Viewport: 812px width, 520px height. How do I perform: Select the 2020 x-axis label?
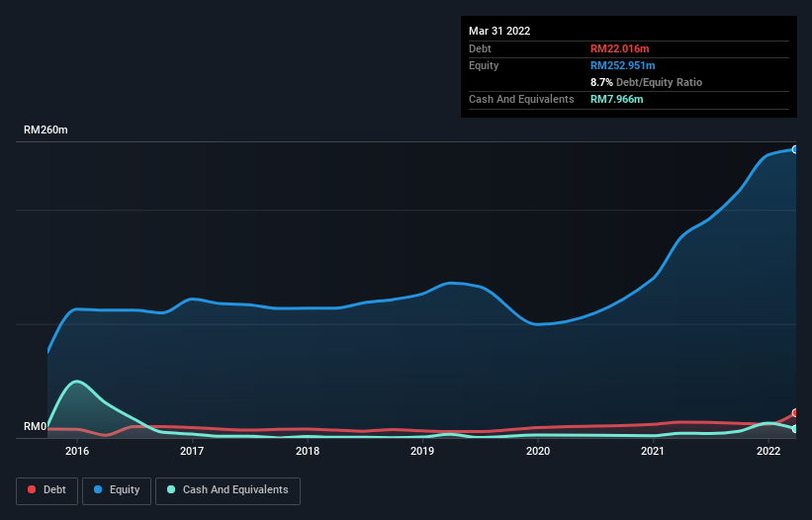coord(538,451)
